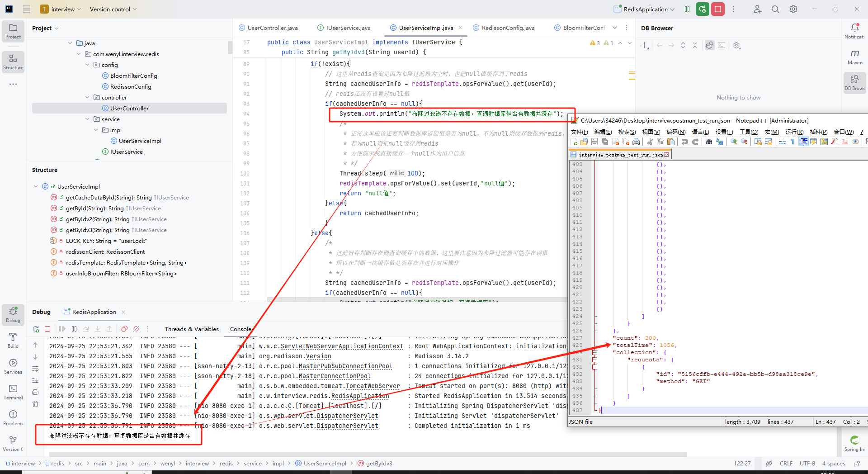Pause the program in debug toolbar
The height and width of the screenshot is (474, 868).
click(x=74, y=329)
